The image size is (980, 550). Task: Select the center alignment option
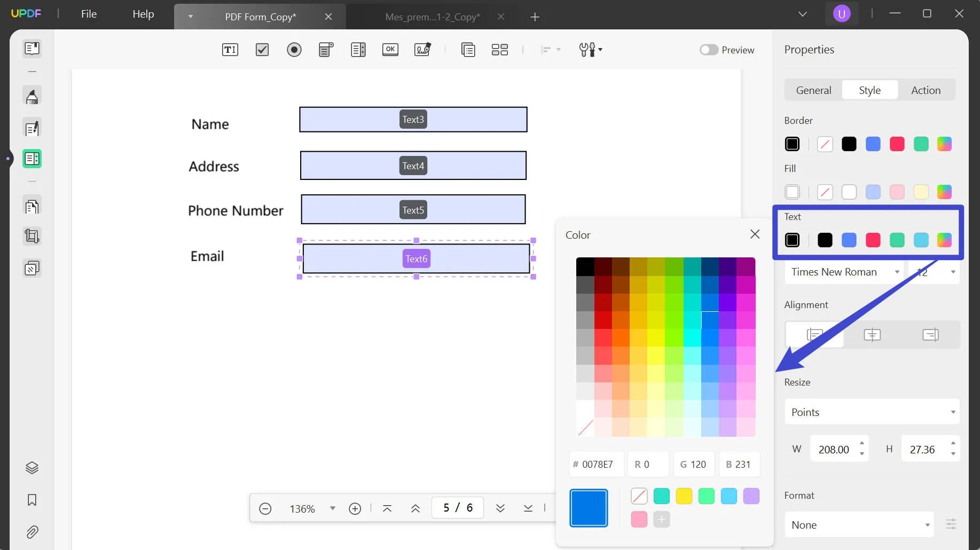(872, 335)
